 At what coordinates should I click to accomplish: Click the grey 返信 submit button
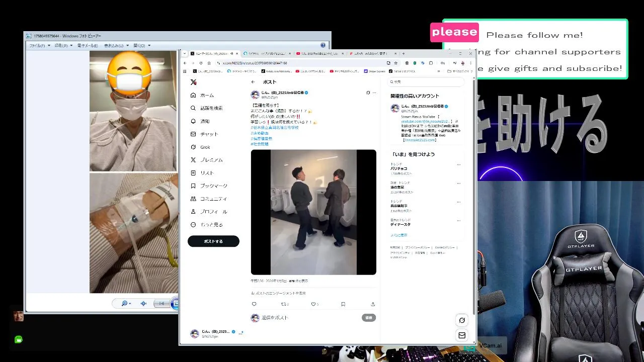tap(369, 318)
